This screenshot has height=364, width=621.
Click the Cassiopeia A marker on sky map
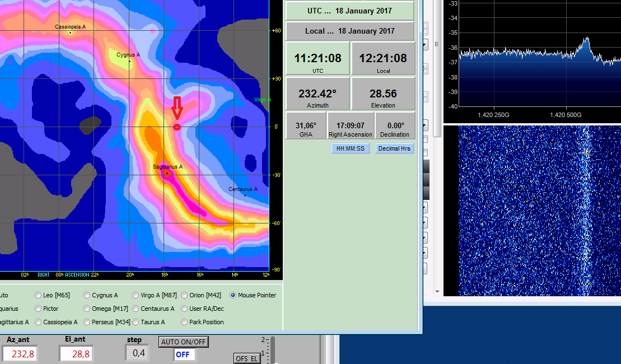(70, 32)
